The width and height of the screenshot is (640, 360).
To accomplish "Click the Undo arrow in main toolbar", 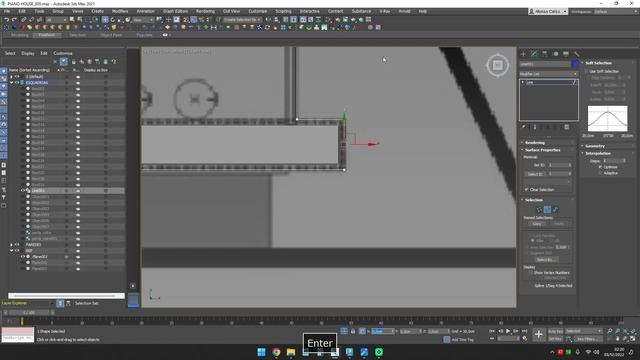I will tap(7, 20).
